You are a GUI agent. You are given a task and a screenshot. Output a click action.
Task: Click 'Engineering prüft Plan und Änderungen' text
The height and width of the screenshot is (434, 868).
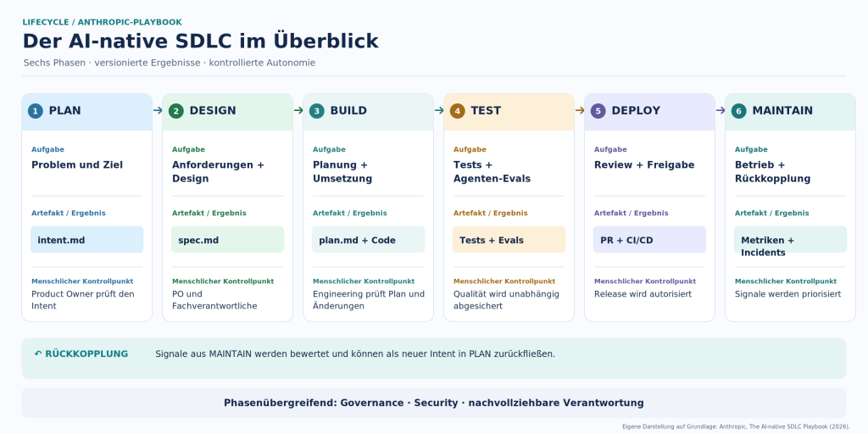pos(368,300)
